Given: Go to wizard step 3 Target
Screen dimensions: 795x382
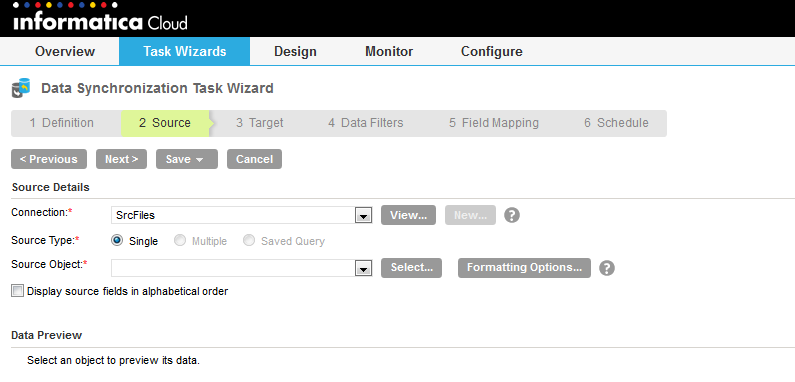Looking at the screenshot, I should [x=260, y=123].
